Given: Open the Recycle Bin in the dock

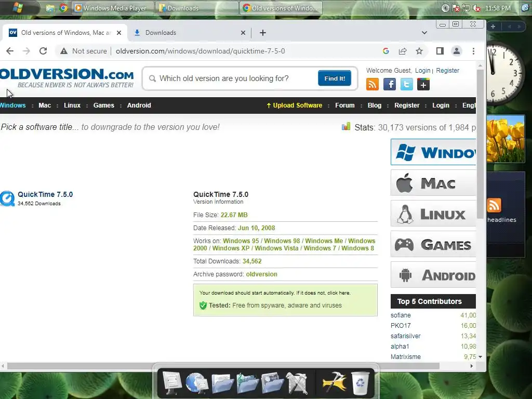Looking at the screenshot, I should pyautogui.click(x=360, y=383).
